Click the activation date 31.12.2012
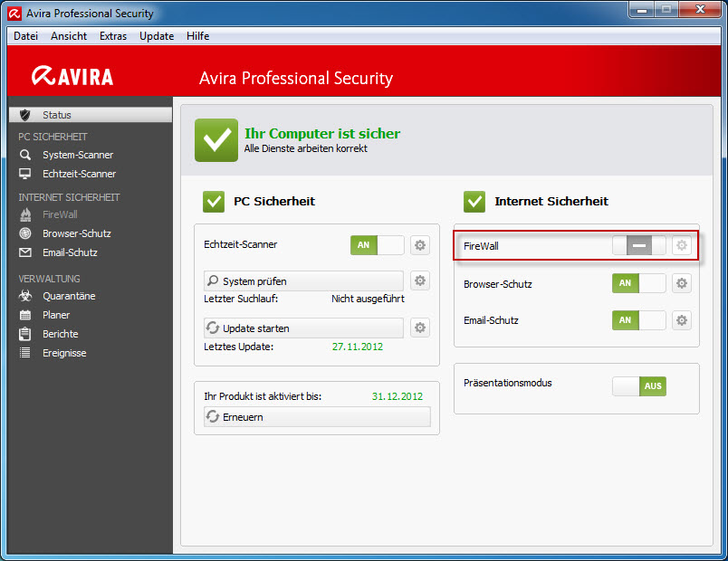Viewport: 728px width, 561px height. tap(398, 396)
